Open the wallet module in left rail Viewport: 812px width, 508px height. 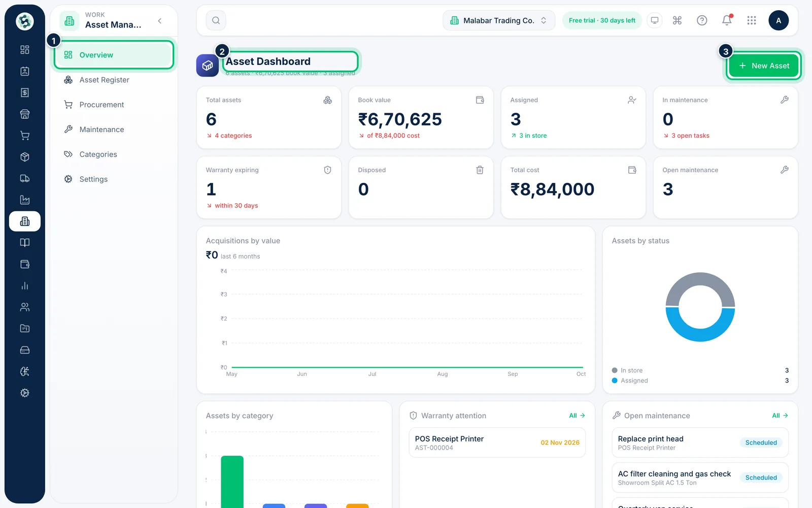click(x=24, y=264)
